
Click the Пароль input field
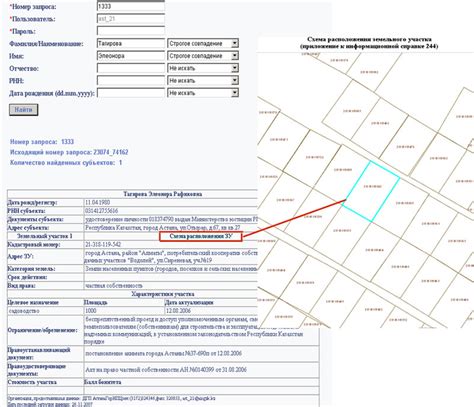pyautogui.click(x=131, y=31)
